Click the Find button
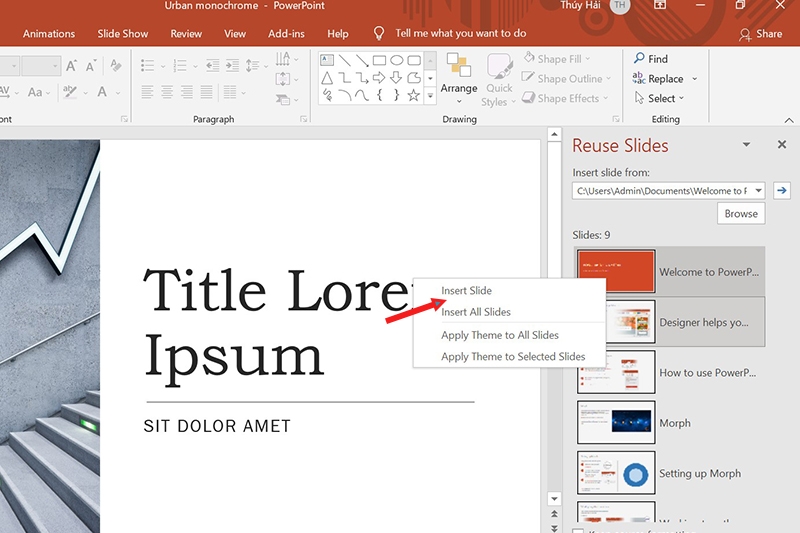 pos(651,59)
